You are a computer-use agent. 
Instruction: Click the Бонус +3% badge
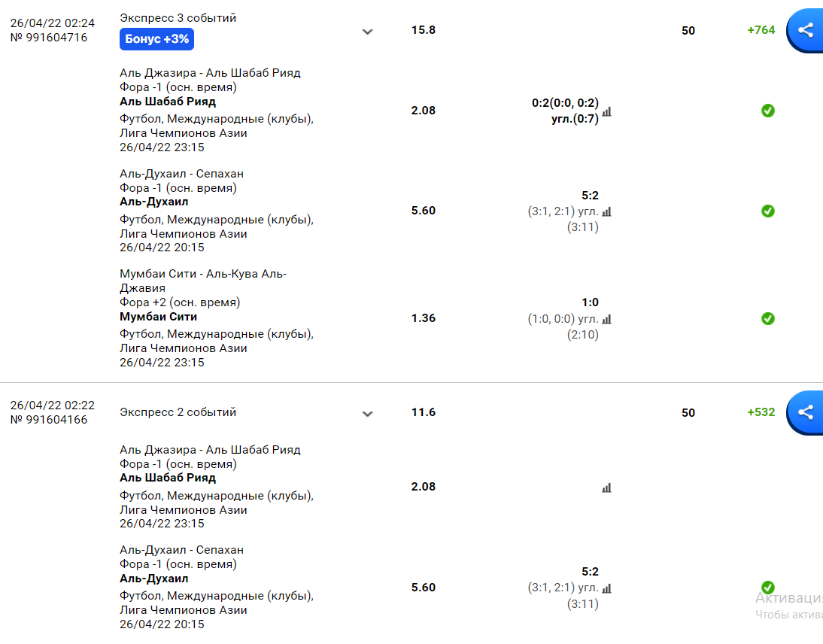coord(157,39)
